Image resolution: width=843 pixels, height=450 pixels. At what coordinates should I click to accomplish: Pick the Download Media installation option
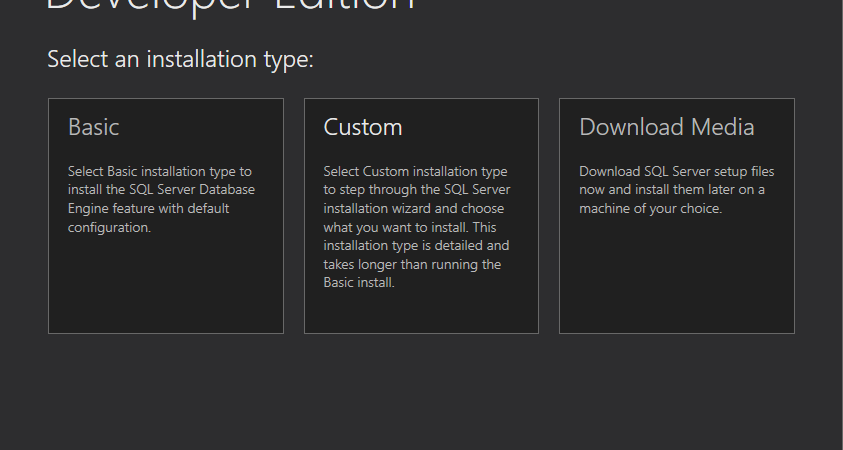676,215
